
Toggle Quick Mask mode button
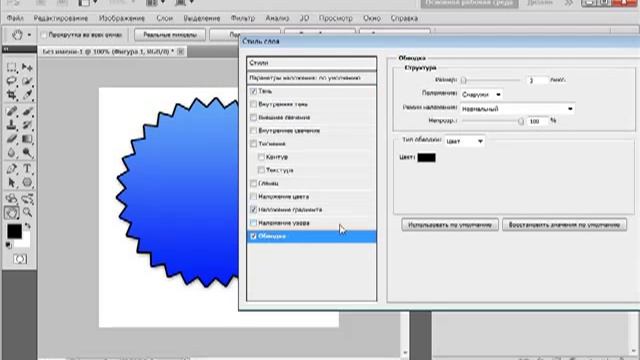20,259
